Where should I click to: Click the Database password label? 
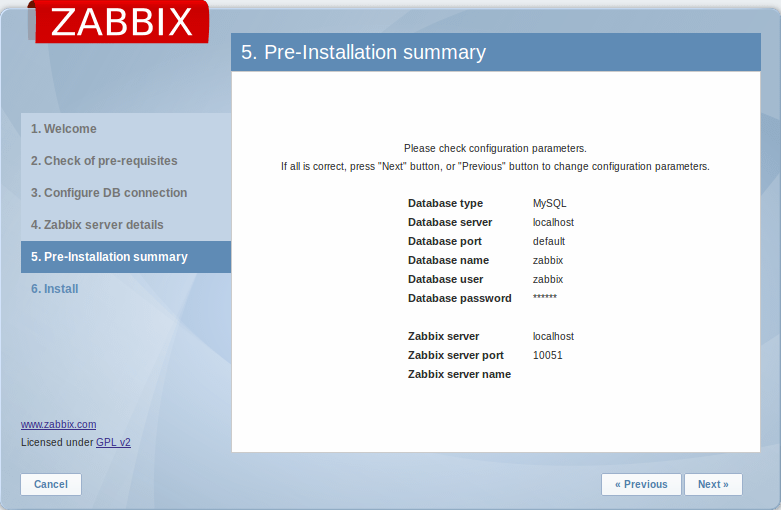[460, 298]
